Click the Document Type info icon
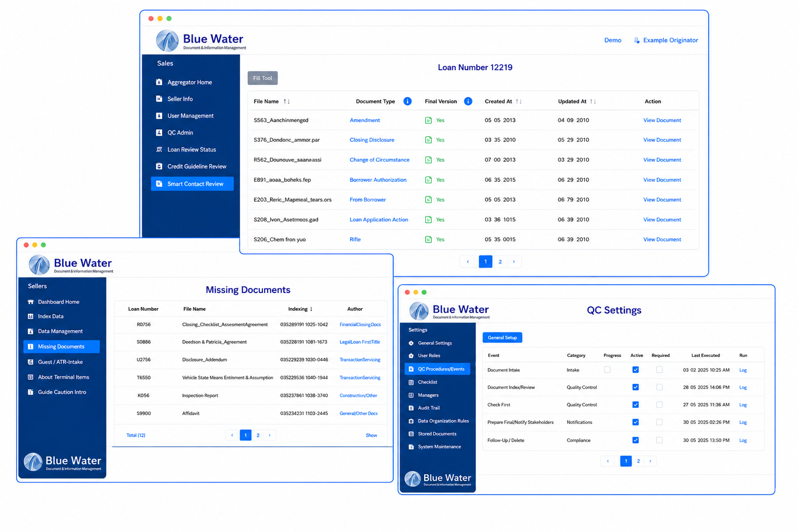 click(408, 101)
